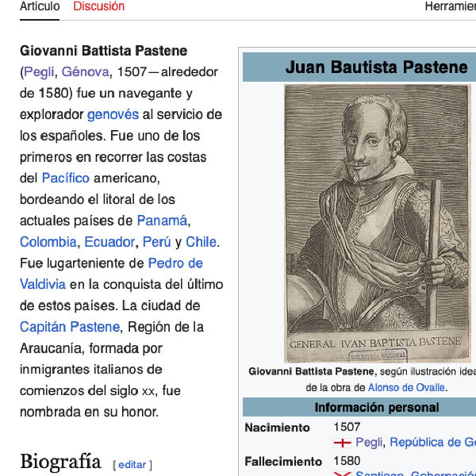This screenshot has height=476, width=476.
Task: Open the Alonso de Ovalle caption link
Action: click(406, 388)
